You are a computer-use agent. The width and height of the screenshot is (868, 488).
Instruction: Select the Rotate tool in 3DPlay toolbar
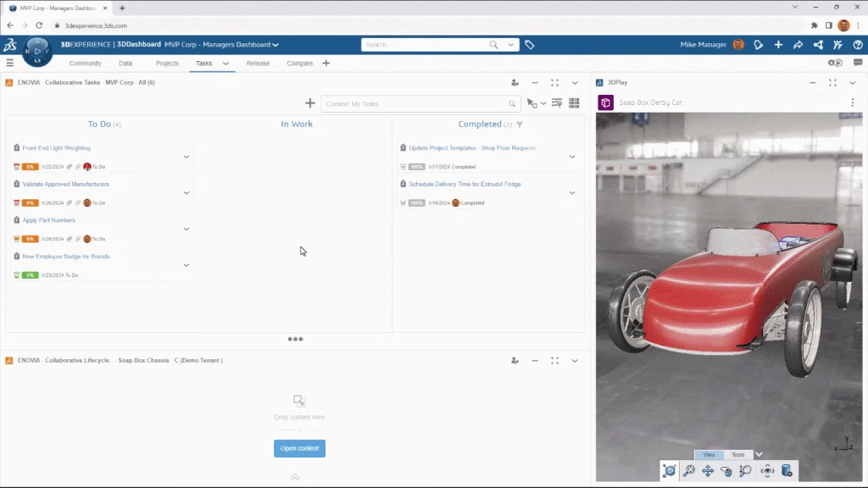point(726,471)
